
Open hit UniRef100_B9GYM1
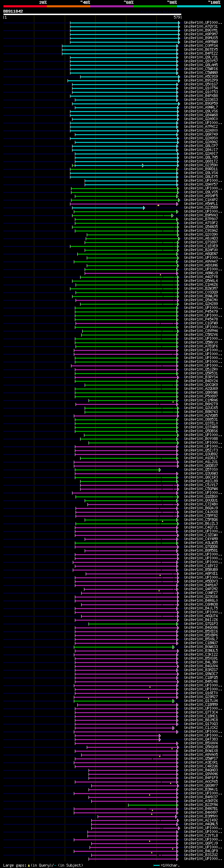(x=201, y=30)
